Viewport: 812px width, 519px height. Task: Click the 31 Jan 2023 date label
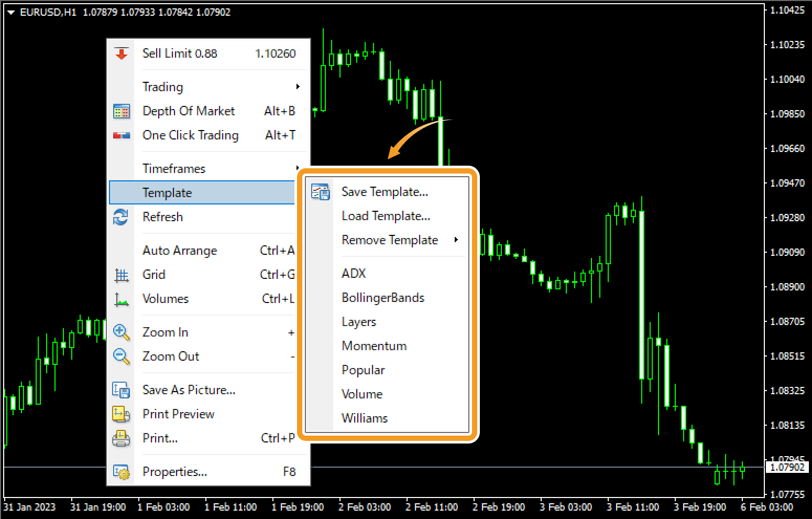click(x=29, y=507)
